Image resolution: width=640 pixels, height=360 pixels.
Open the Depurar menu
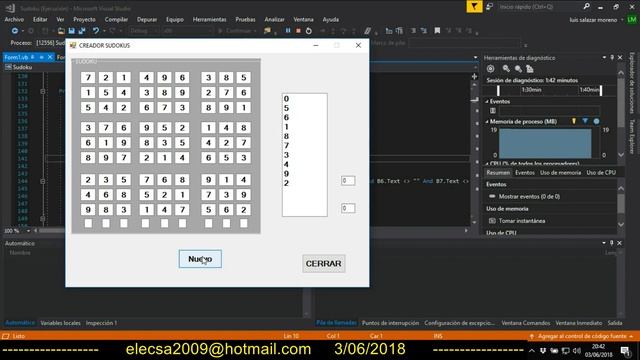pos(147,19)
